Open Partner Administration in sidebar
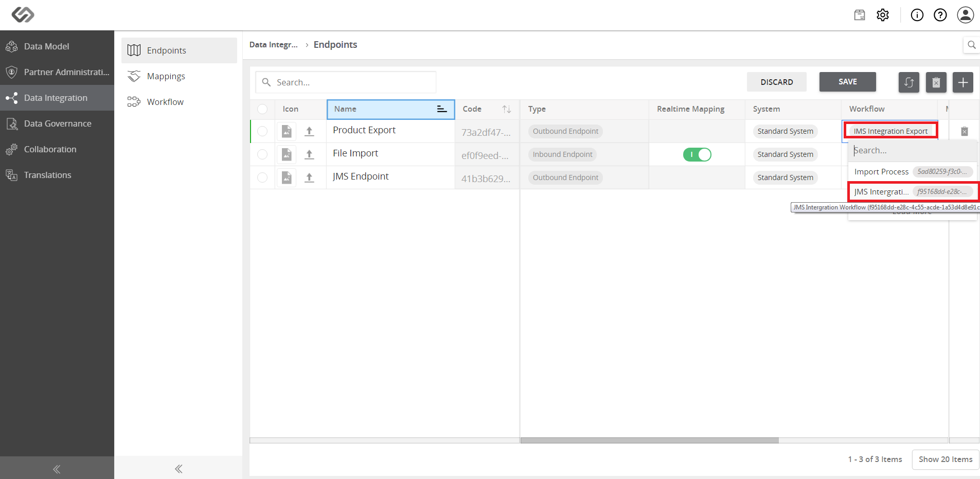This screenshot has height=479, width=980. [57, 72]
